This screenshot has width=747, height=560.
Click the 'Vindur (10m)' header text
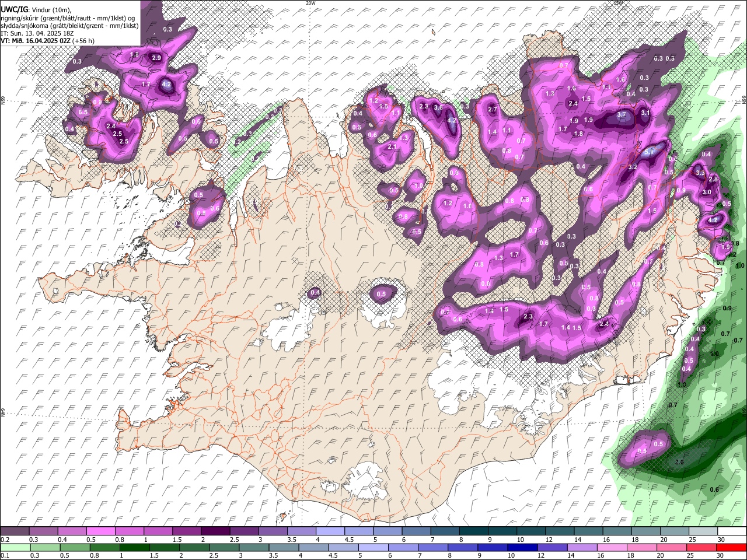click(x=50, y=10)
